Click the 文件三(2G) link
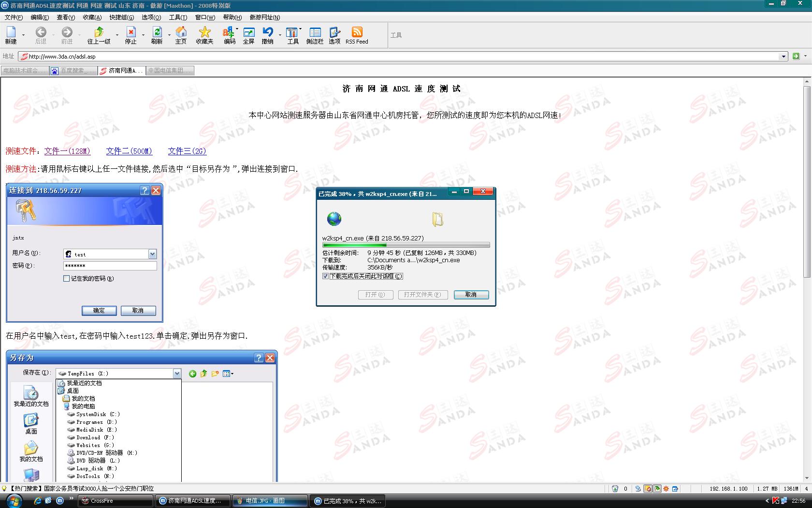 [187, 151]
